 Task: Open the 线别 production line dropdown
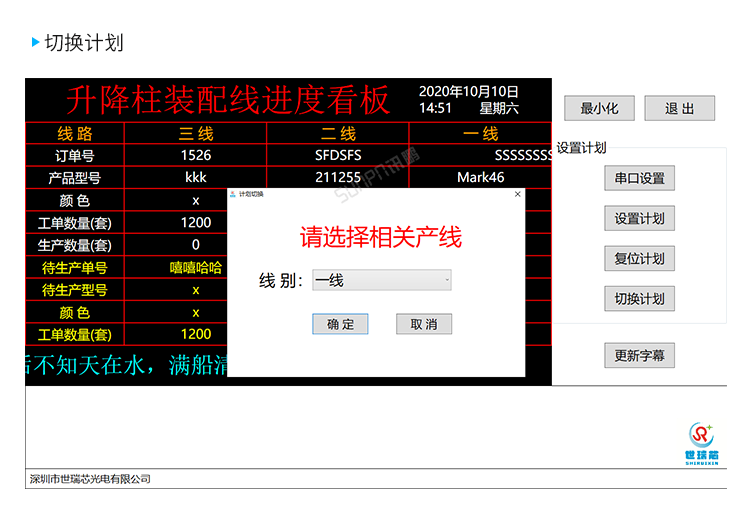pyautogui.click(x=382, y=281)
